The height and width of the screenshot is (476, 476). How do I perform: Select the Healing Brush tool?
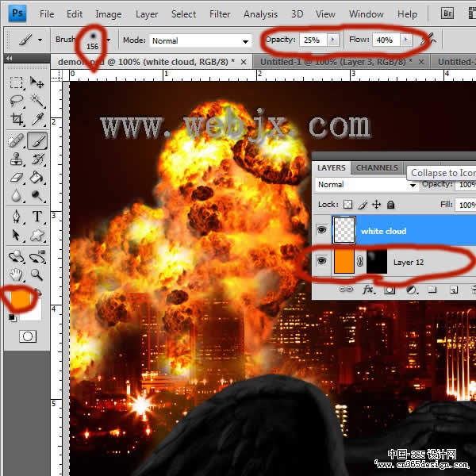(x=16, y=140)
